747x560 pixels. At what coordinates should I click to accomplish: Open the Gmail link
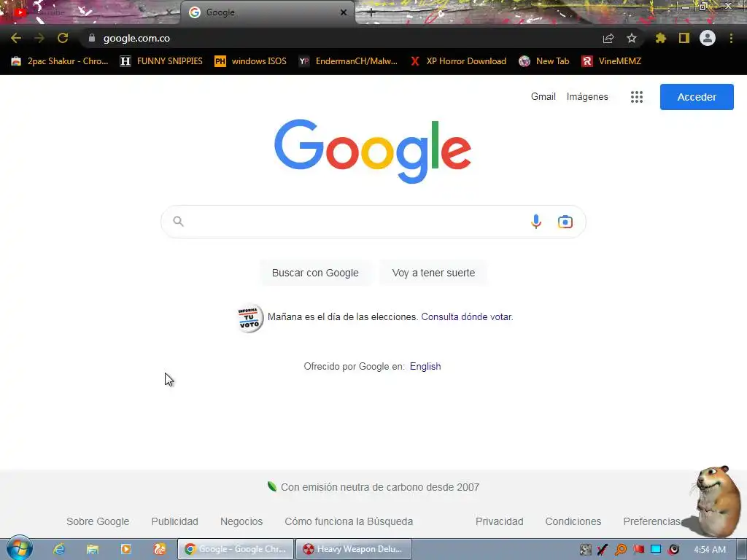tap(543, 97)
